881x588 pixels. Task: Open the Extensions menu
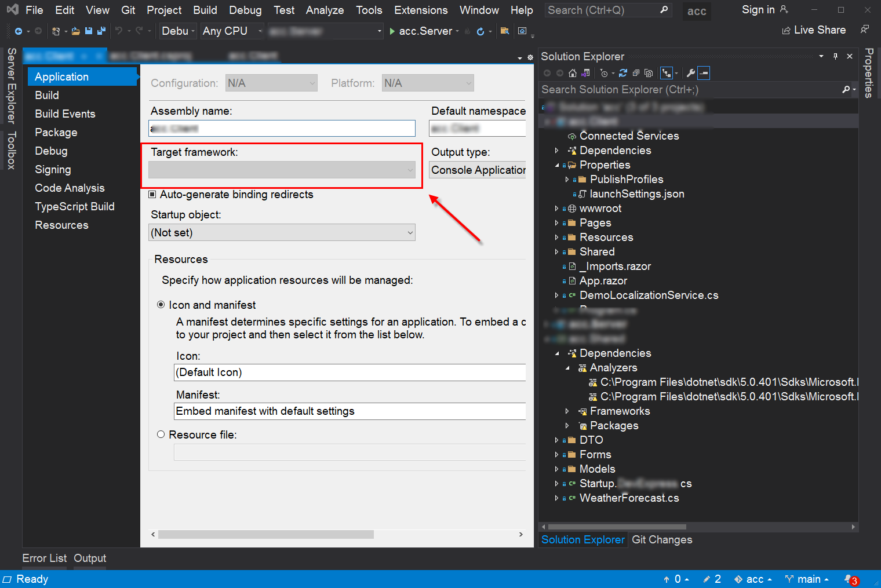coord(421,10)
